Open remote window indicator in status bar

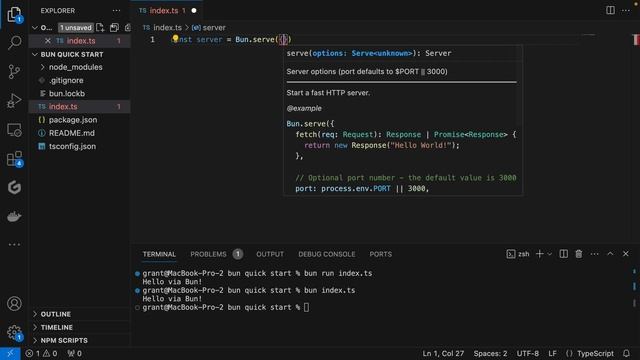[x=10, y=353]
